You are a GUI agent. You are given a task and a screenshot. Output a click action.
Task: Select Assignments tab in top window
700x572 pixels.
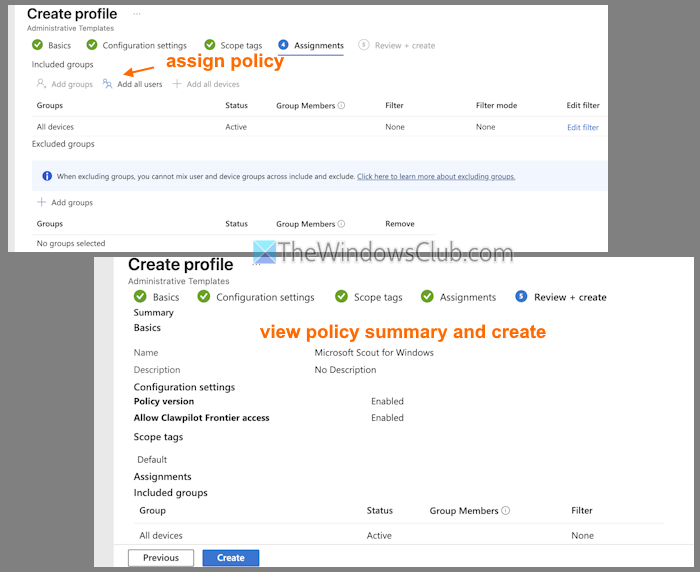319,45
